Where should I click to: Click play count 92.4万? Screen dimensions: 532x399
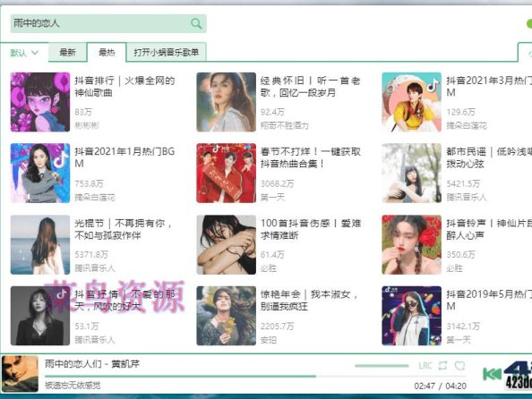point(272,112)
